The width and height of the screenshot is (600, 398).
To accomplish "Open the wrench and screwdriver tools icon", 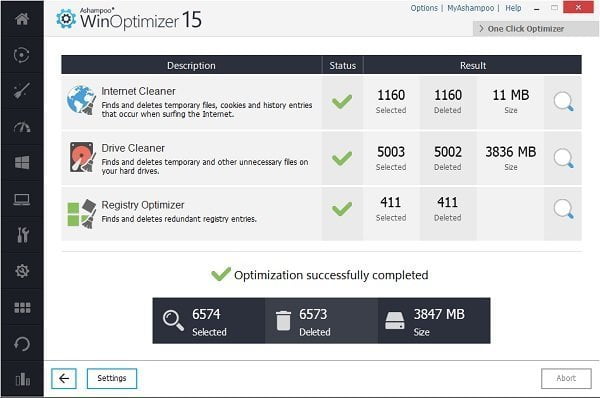I will click(23, 235).
